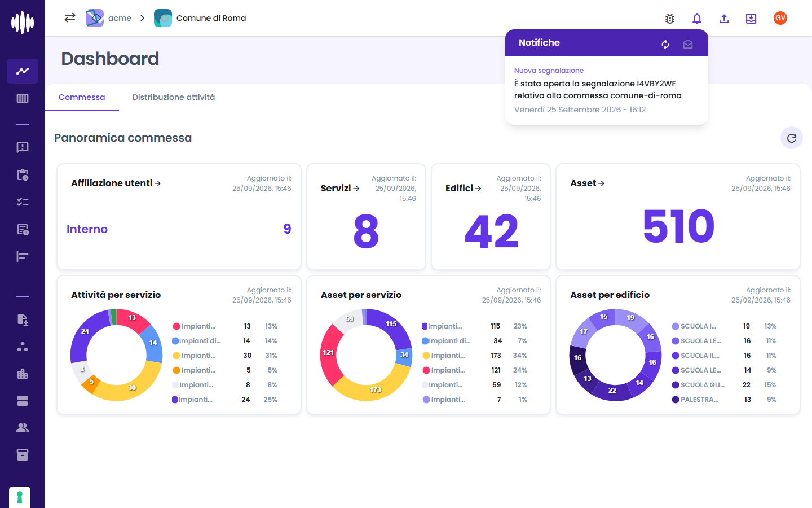Viewport: 812px width, 508px height.
Task: Switch to the Distribuzione attività tab
Action: 174,97
